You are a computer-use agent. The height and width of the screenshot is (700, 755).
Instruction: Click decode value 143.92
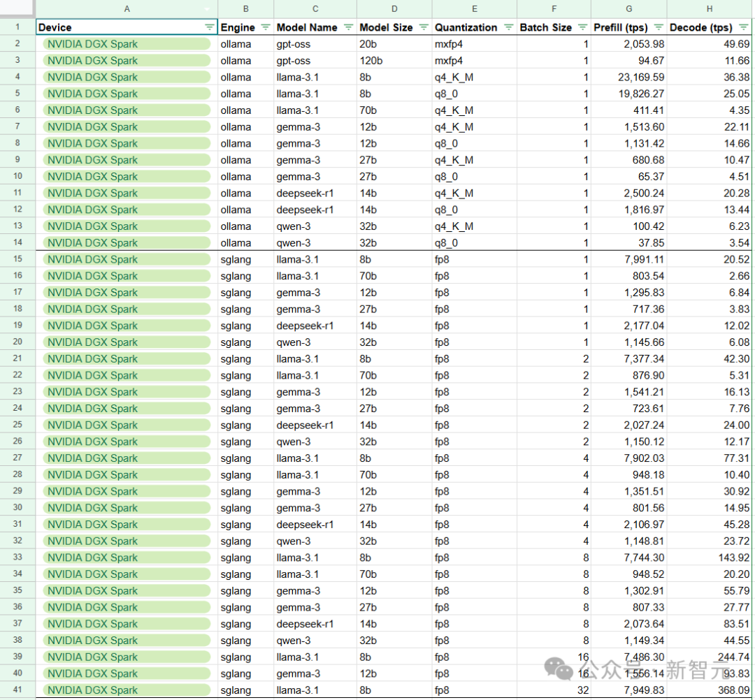710,557
